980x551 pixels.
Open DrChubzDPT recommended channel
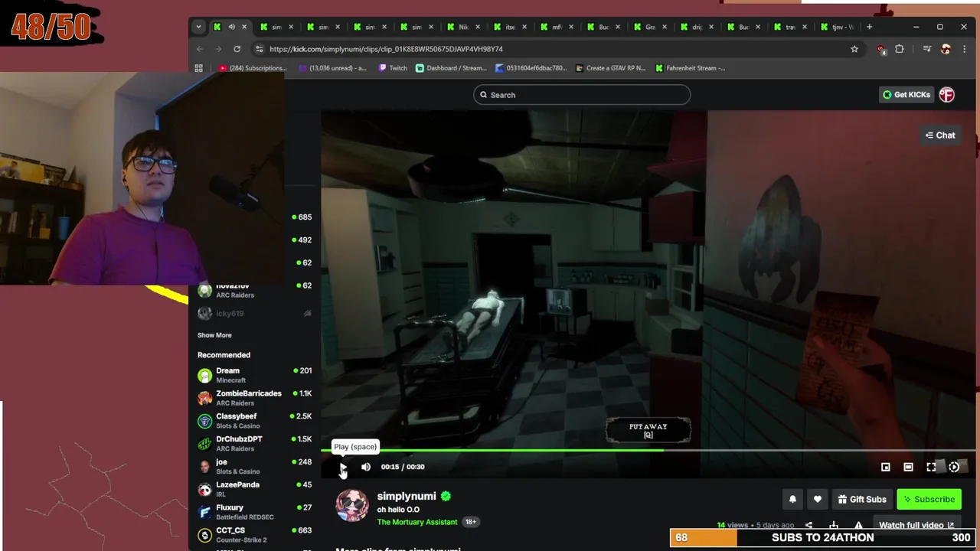255,444
